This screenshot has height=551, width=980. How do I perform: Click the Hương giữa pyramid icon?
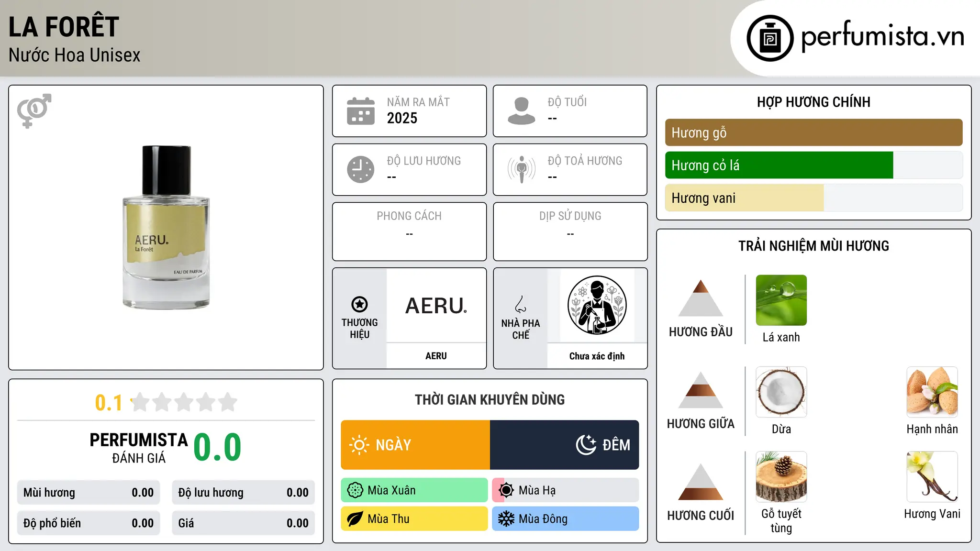[701, 390]
